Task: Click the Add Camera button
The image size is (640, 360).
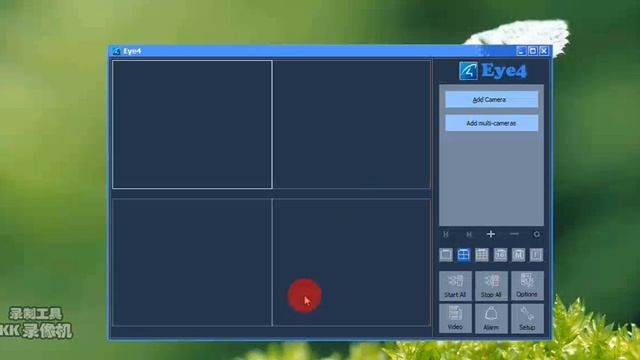Action: (491, 100)
